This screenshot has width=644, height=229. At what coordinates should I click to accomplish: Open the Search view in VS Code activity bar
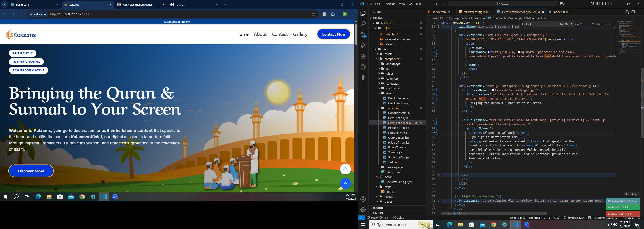363,24
